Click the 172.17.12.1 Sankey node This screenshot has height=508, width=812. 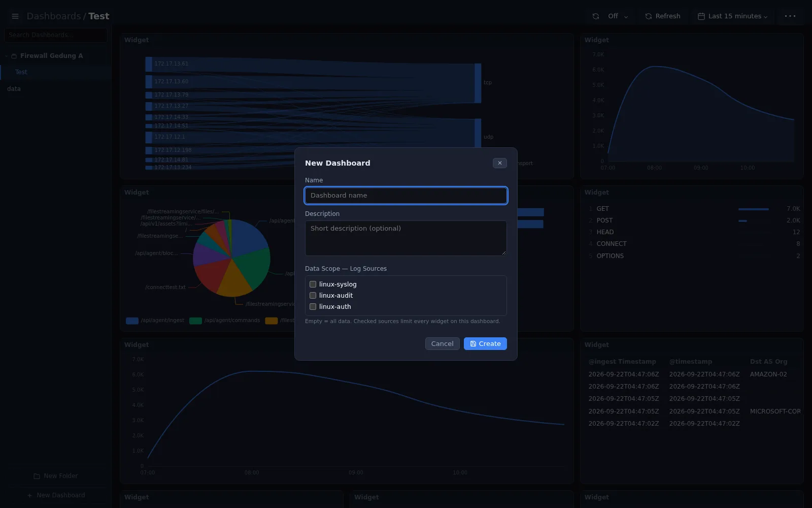coord(149,137)
